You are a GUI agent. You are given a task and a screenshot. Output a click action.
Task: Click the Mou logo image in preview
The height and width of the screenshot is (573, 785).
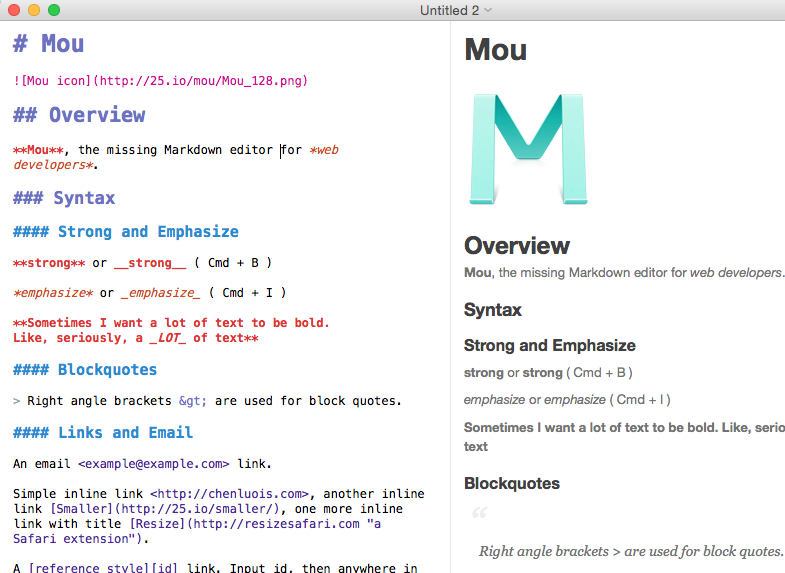[x=528, y=149]
